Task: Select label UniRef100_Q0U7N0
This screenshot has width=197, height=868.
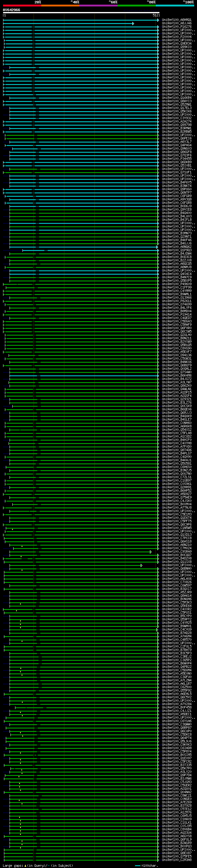Action: tap(176, 474)
